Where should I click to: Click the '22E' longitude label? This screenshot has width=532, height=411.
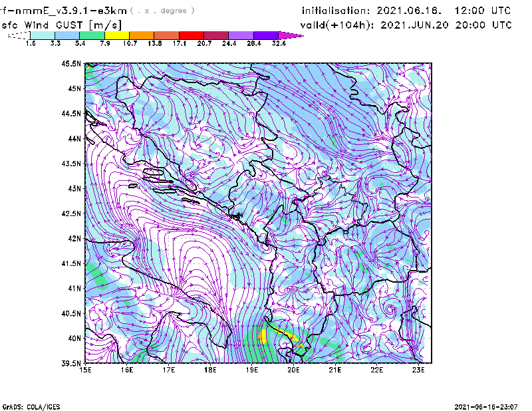[x=376, y=370]
